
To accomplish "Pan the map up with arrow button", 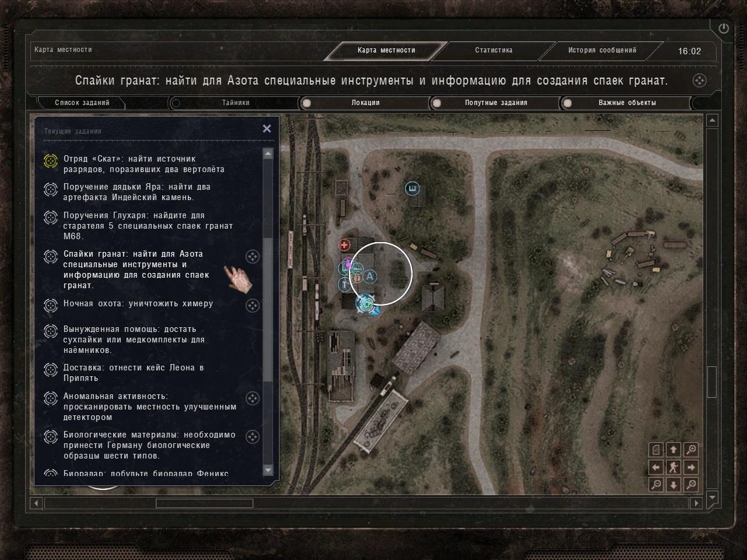I will click(673, 450).
